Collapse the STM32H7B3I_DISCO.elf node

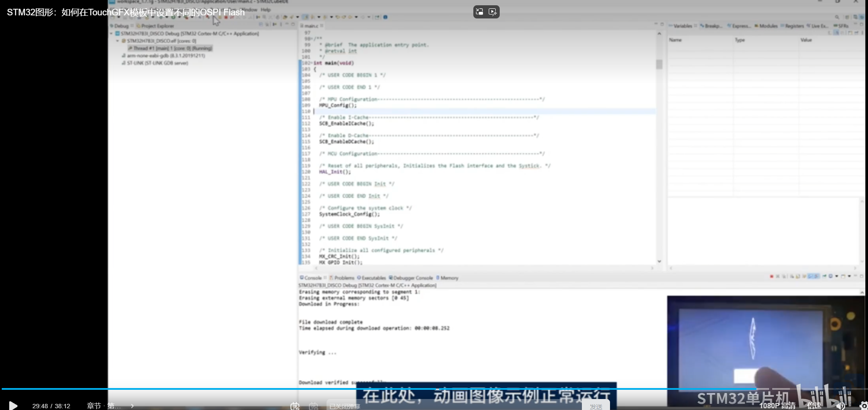click(117, 41)
